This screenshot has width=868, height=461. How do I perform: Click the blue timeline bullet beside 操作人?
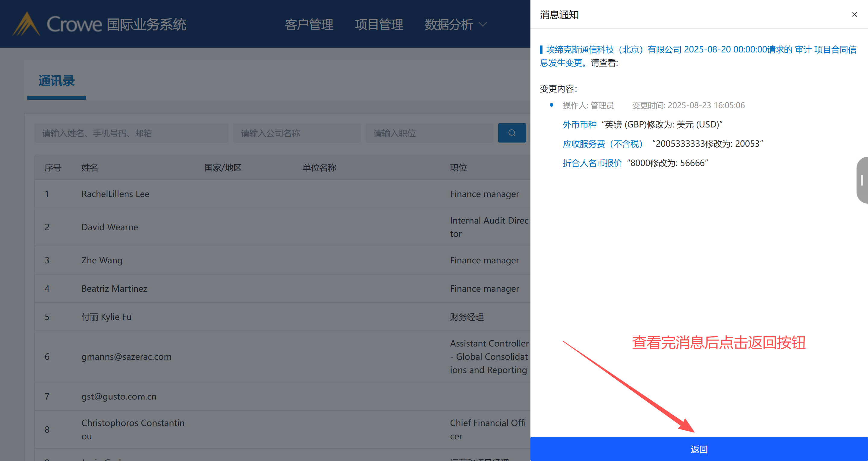(551, 105)
